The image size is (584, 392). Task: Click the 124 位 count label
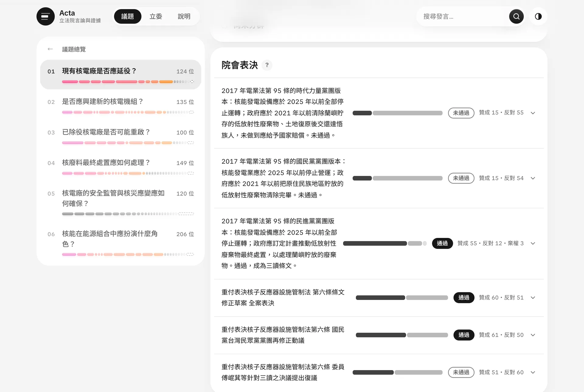point(185,71)
